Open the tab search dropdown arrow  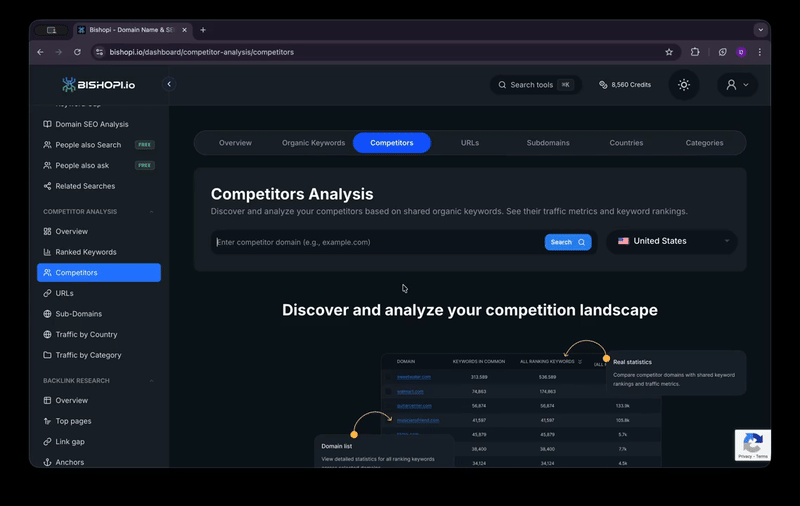click(x=760, y=30)
